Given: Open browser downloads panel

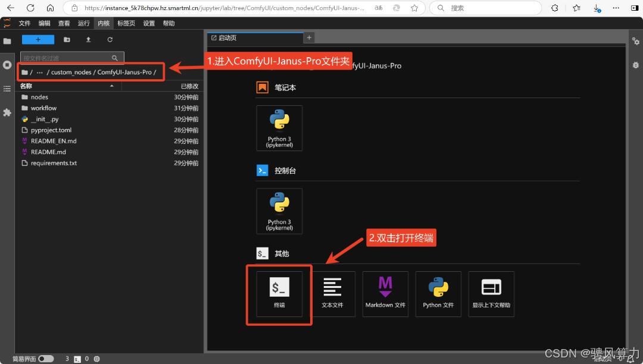Looking at the screenshot, I should (597, 8).
